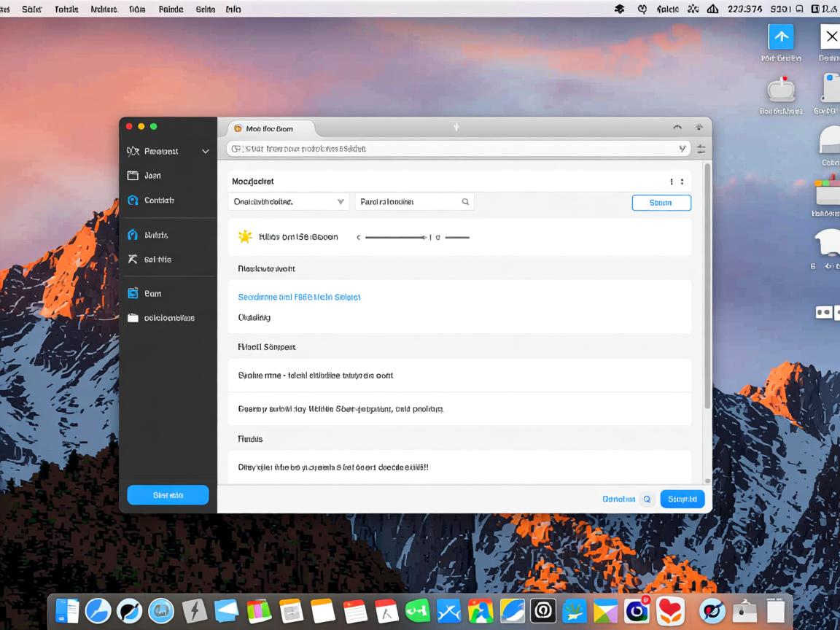Click the outlined button right of search
Screen dimensions: 840x630
tap(661, 203)
